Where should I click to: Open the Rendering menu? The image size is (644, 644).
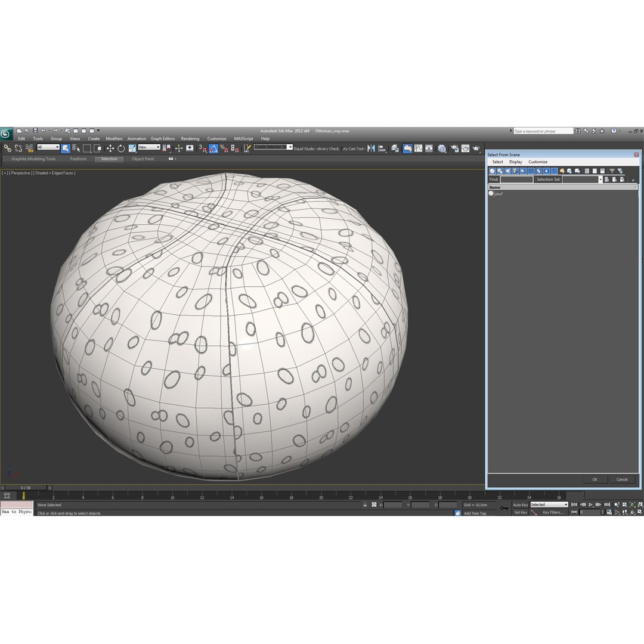[190, 138]
